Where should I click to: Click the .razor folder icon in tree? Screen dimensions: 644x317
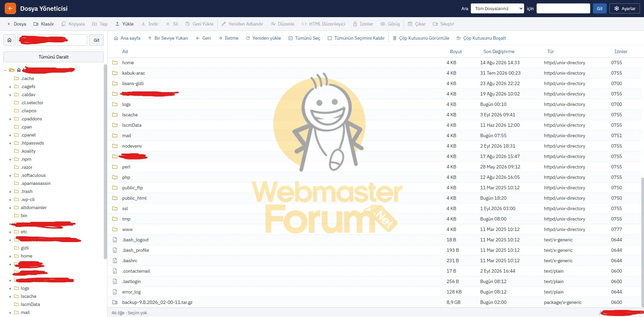click(x=16, y=167)
